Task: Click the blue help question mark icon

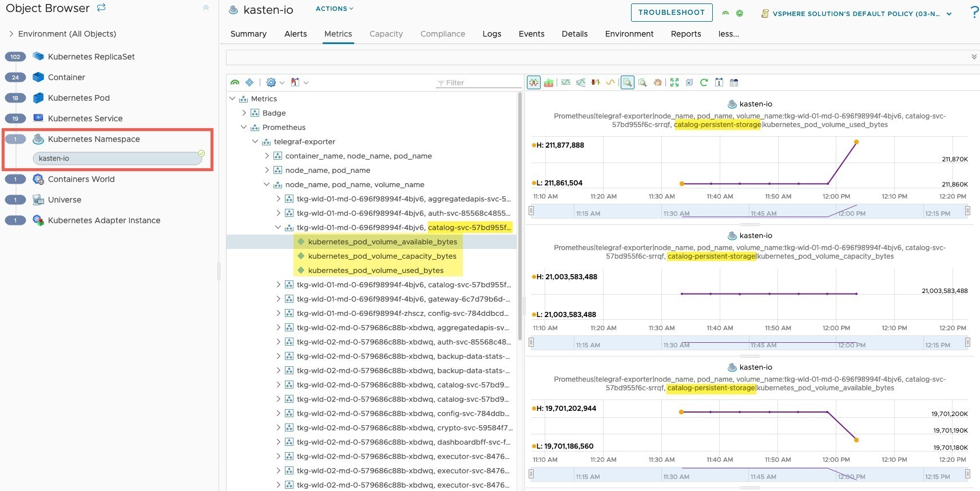Action: [974, 13]
